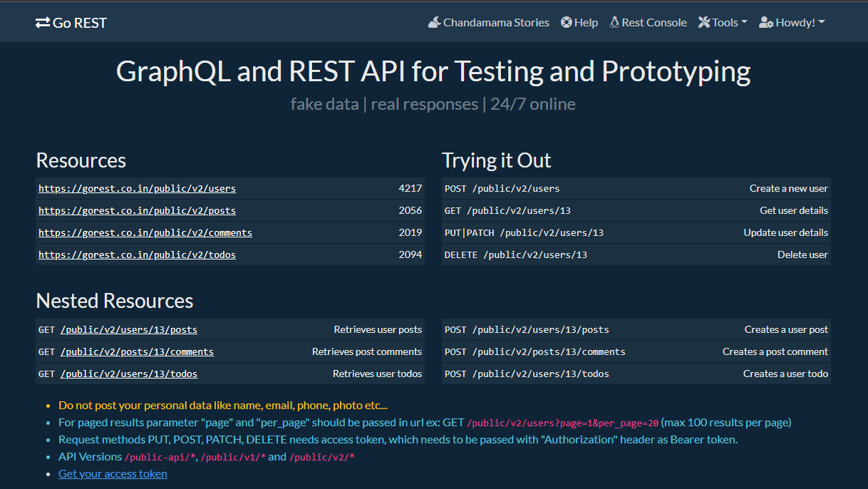Screen dimensions: 868x489
Task: Click the 'Retrieves user todos' description
Action: tap(377, 374)
